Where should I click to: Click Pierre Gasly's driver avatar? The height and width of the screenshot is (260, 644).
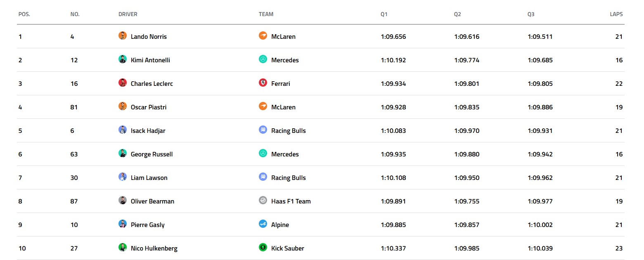click(x=123, y=224)
